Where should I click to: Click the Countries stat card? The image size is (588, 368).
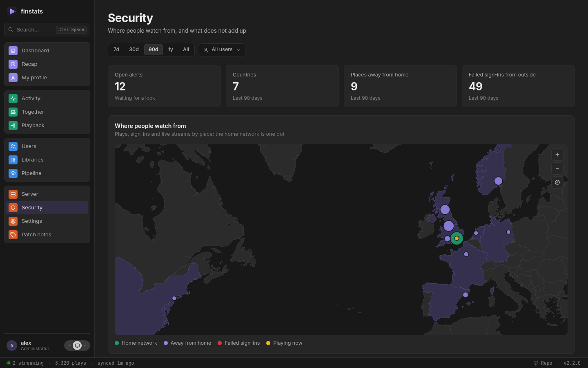tap(282, 86)
